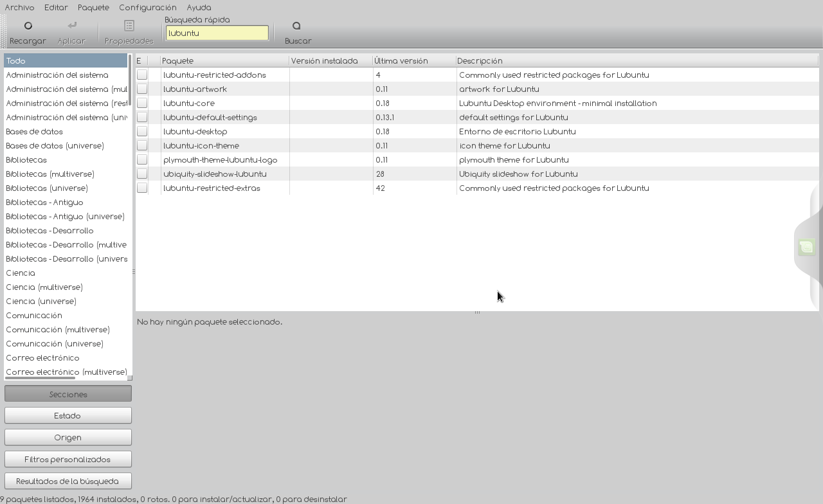The height and width of the screenshot is (504, 823).
Task: Click version 0.13.1 cell
Action: pyautogui.click(x=384, y=117)
